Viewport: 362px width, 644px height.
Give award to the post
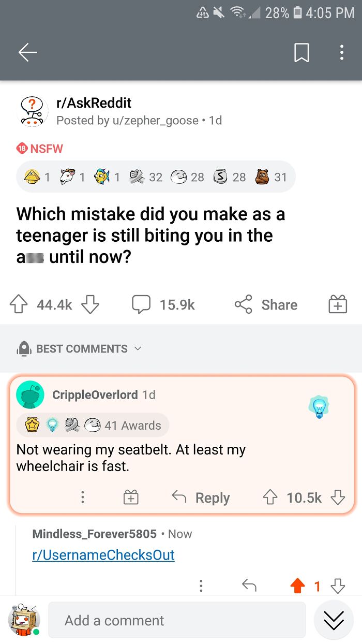pyautogui.click(x=338, y=304)
